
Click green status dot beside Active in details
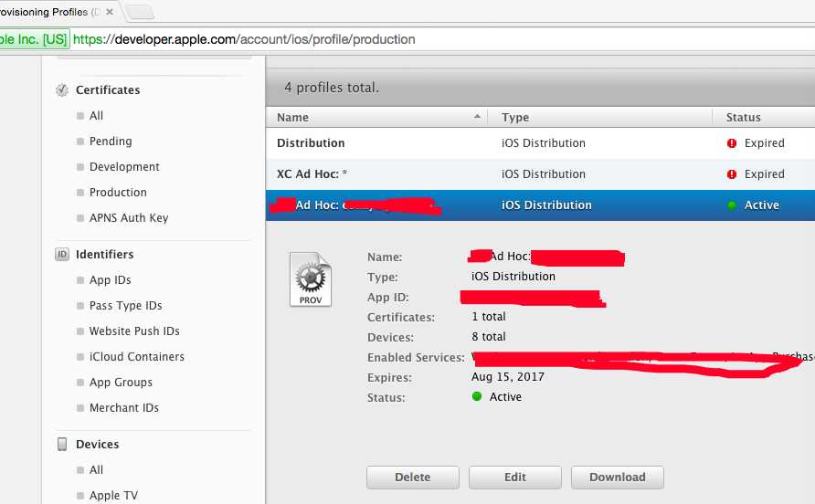pos(477,396)
